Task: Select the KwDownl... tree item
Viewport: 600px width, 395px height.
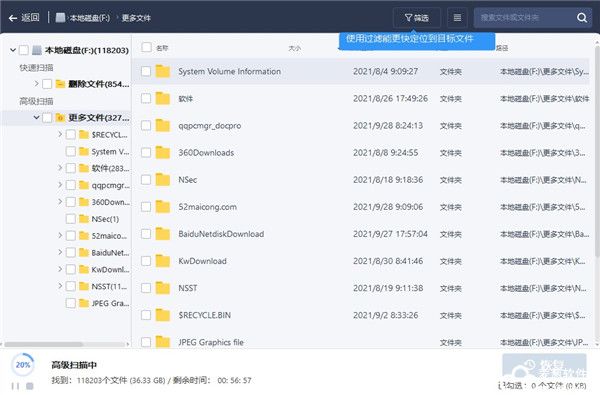Action: [x=110, y=269]
